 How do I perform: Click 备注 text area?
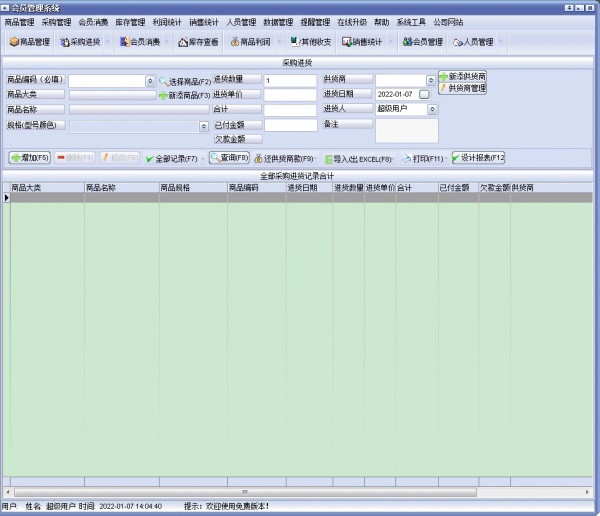[x=407, y=131]
